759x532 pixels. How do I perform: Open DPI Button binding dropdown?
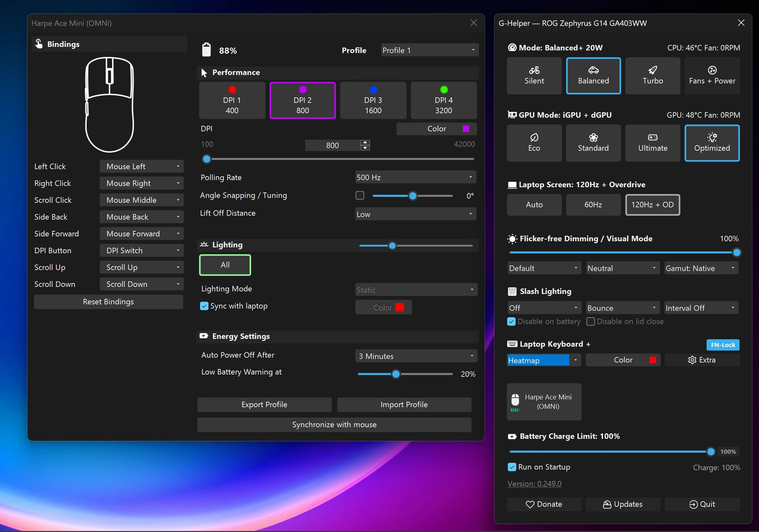tap(141, 250)
